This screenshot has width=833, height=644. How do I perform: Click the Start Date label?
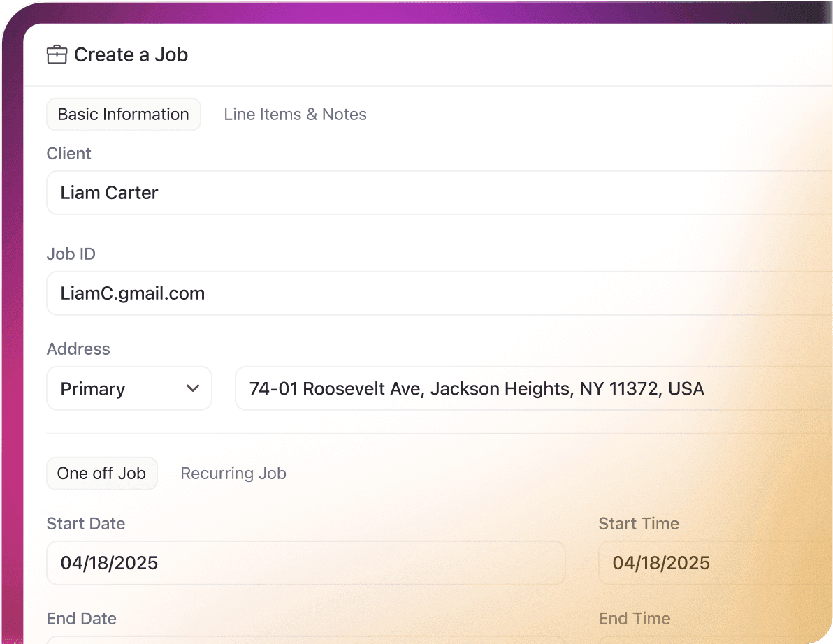[x=86, y=524]
